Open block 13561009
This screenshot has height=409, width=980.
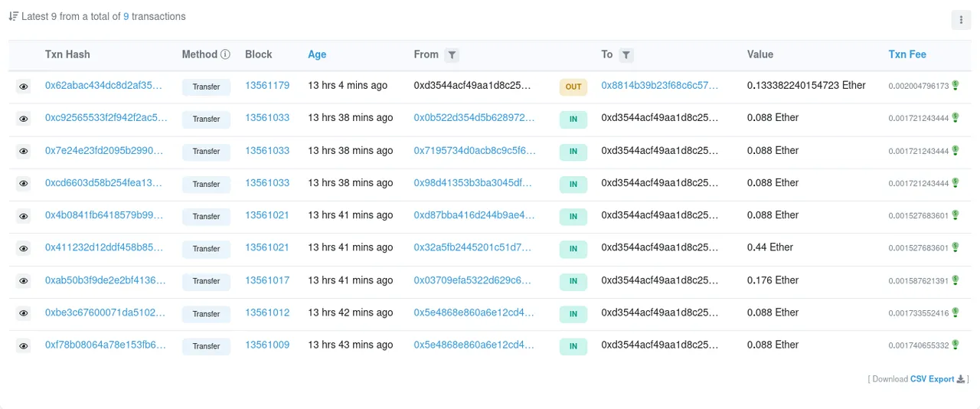point(267,345)
